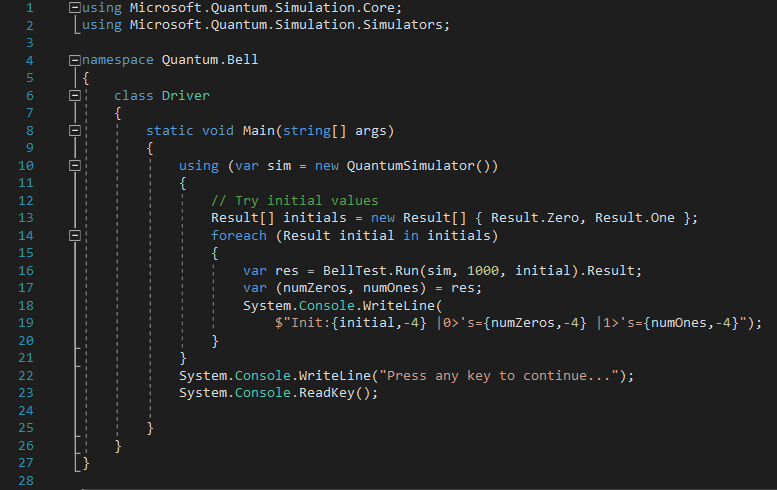Viewport: 777px width, 490px height.
Task: Click the string[] args parameter
Action: pos(334,131)
